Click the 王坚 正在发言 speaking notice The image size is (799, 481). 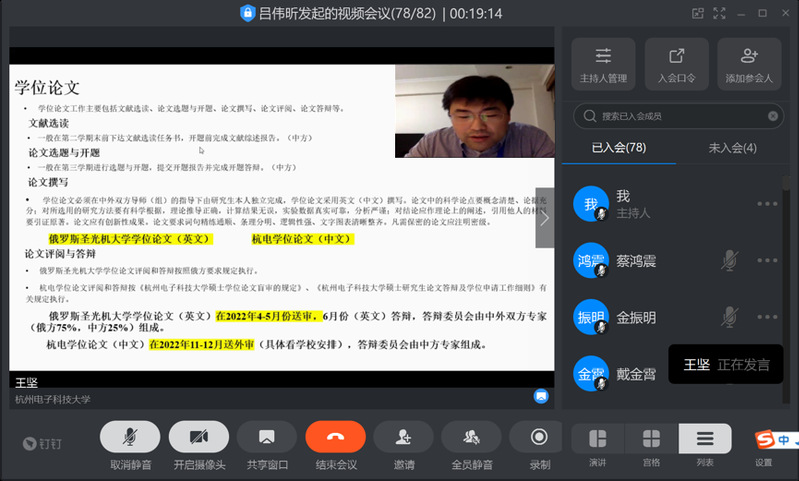[726, 364]
